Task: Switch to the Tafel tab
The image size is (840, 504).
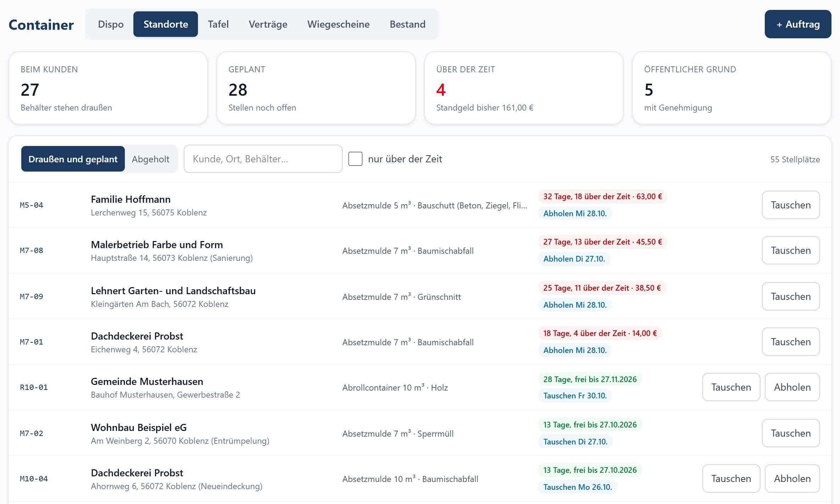Action: click(x=218, y=24)
